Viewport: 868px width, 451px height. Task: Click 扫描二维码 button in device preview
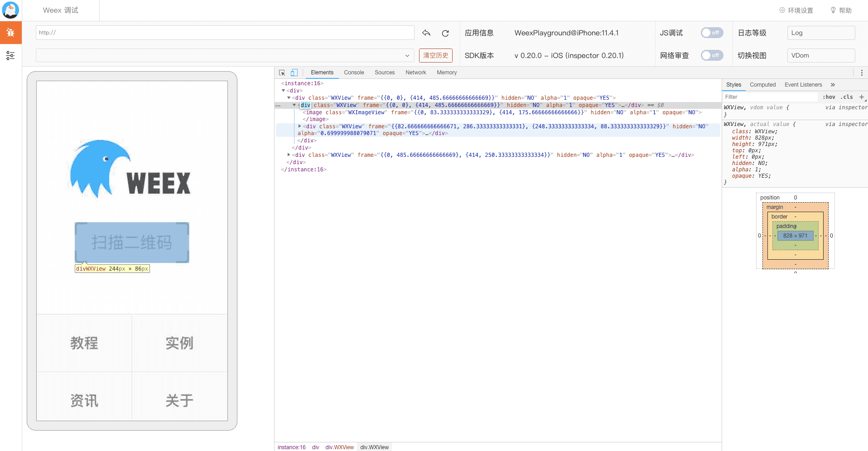[132, 242]
